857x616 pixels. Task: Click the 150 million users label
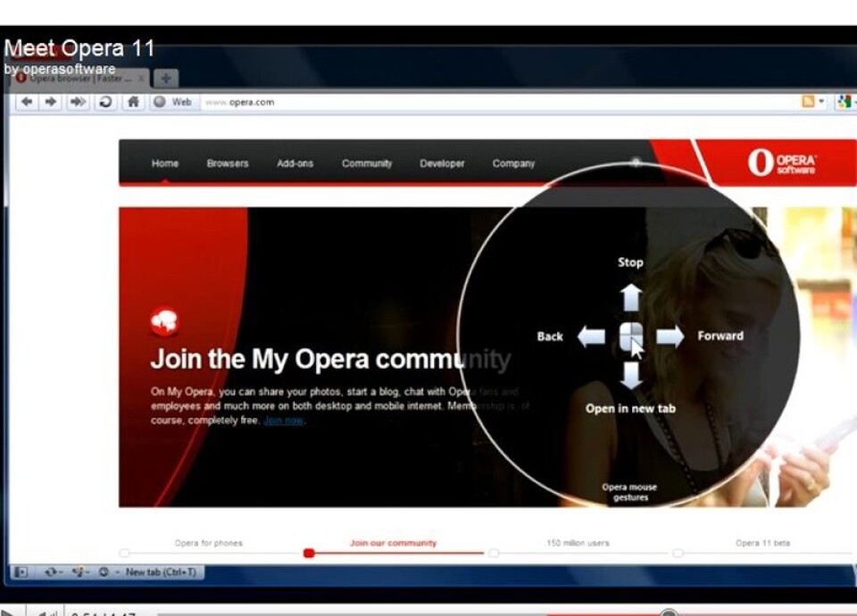578,543
